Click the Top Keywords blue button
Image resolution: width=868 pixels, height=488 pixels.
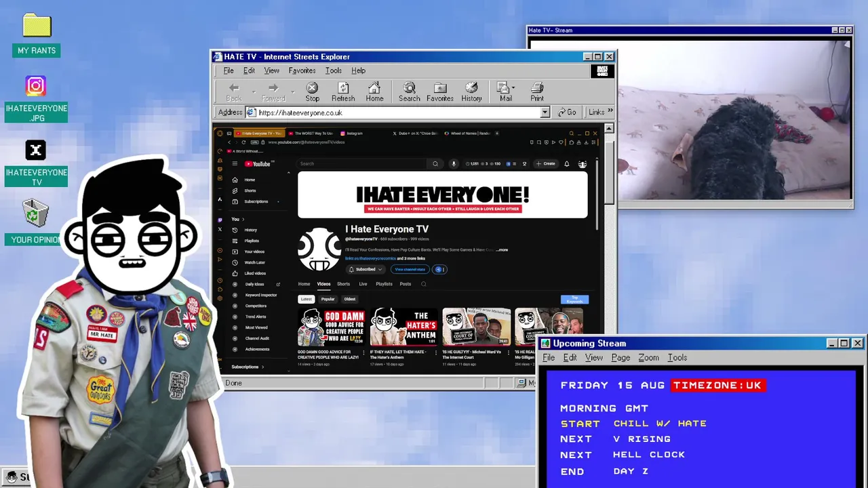tap(574, 300)
